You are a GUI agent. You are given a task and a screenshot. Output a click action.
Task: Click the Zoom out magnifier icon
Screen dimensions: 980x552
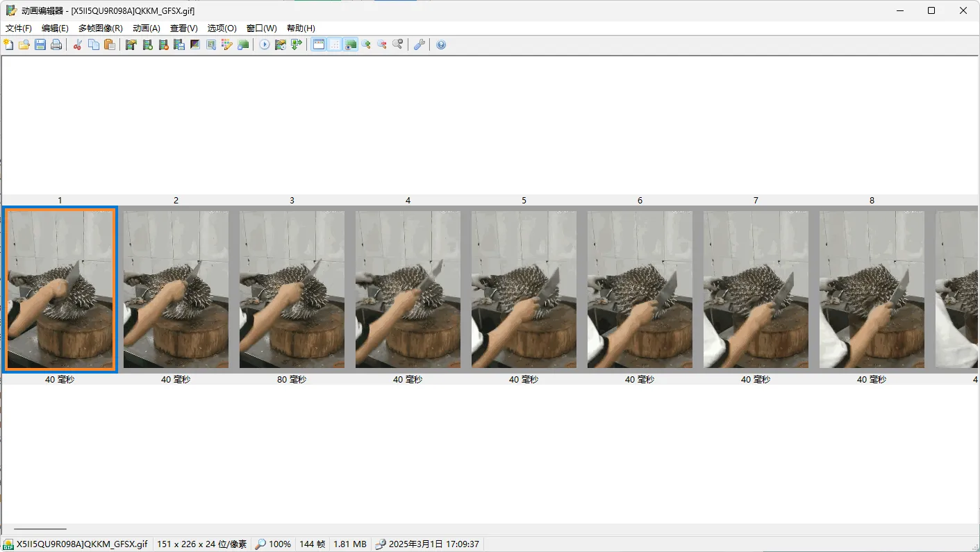[382, 44]
